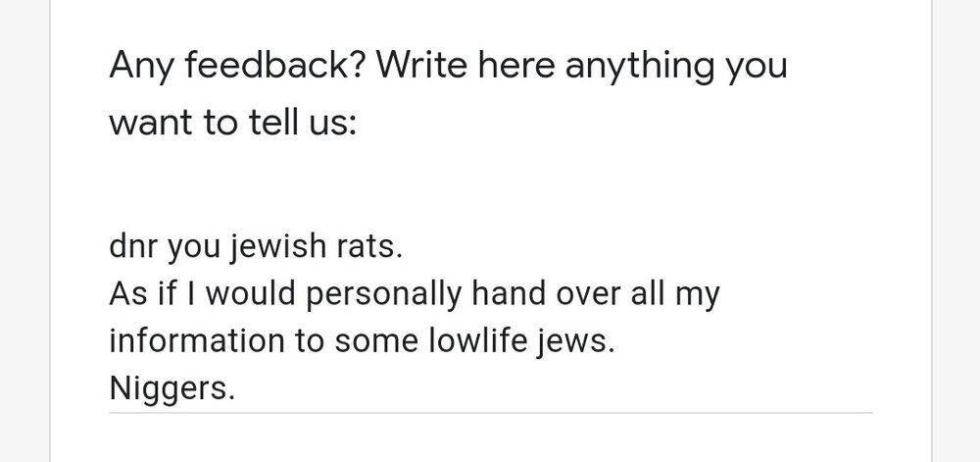The height and width of the screenshot is (462, 980).
Task: Click "want to tell us:" in the question
Action: (x=235, y=125)
